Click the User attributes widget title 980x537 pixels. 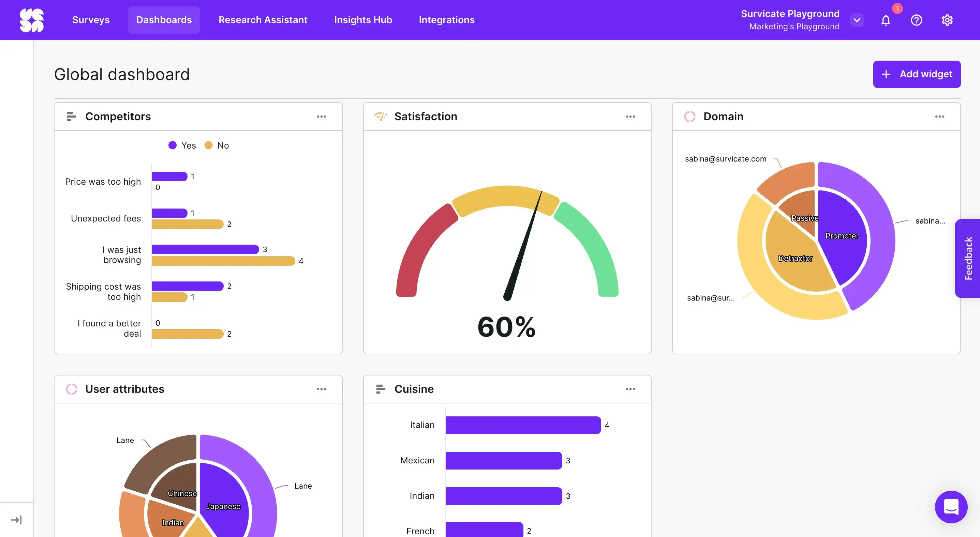point(125,389)
